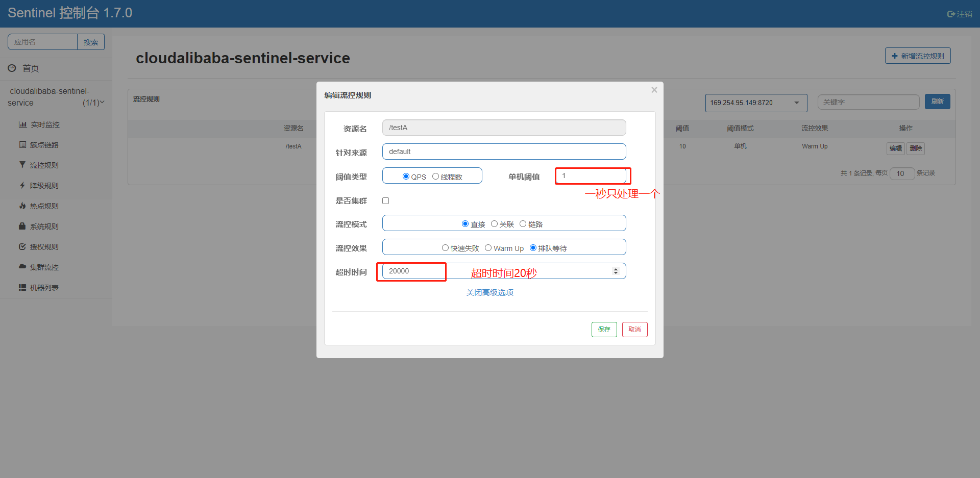Click the flame icon for 热点规则
Screen dimensions: 980x478
point(22,206)
